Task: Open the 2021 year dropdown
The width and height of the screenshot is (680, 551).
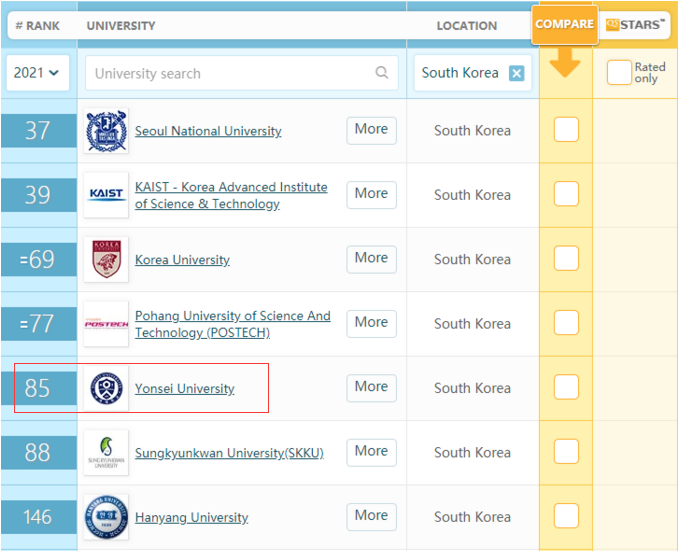Action: pyautogui.click(x=38, y=73)
